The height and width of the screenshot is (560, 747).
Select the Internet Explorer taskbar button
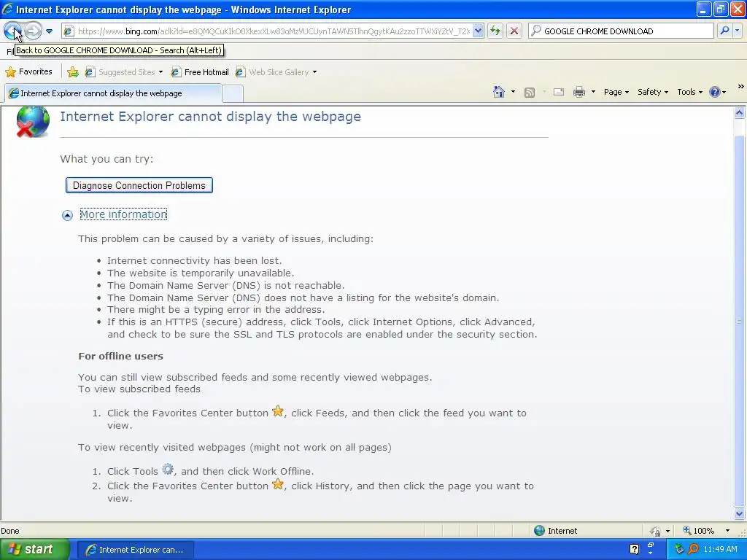click(135, 550)
